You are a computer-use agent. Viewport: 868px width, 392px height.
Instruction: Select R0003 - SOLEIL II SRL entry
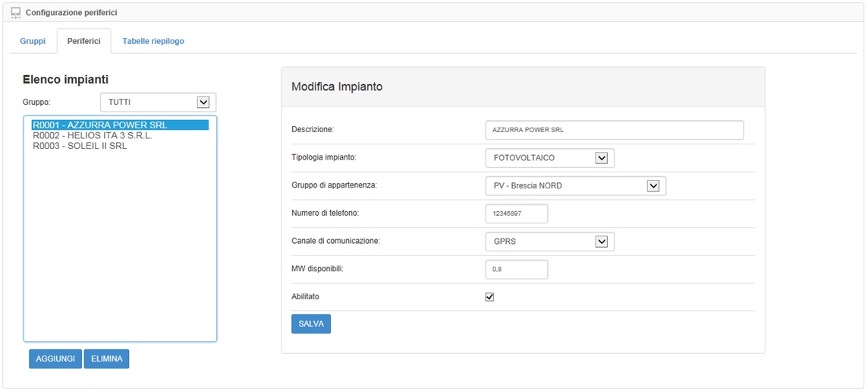[80, 146]
